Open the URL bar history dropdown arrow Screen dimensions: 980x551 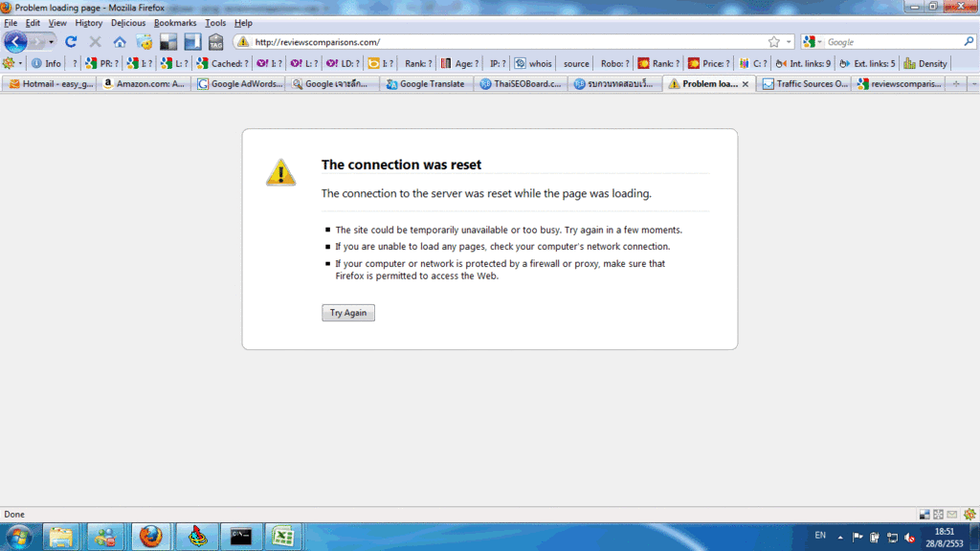pos(789,42)
